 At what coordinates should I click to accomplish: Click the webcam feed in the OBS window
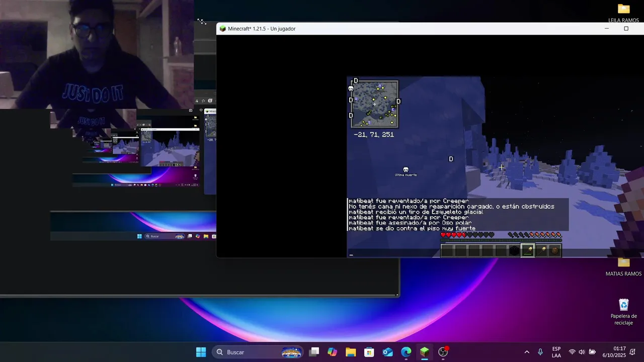tap(97, 54)
